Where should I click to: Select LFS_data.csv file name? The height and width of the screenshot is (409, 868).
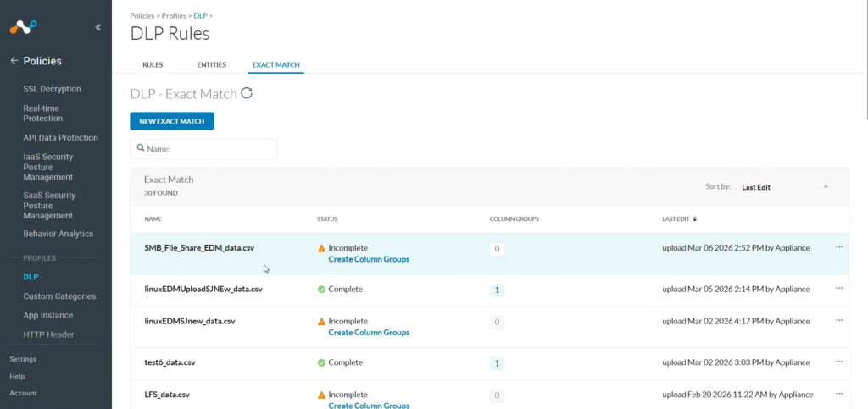pyautogui.click(x=167, y=395)
